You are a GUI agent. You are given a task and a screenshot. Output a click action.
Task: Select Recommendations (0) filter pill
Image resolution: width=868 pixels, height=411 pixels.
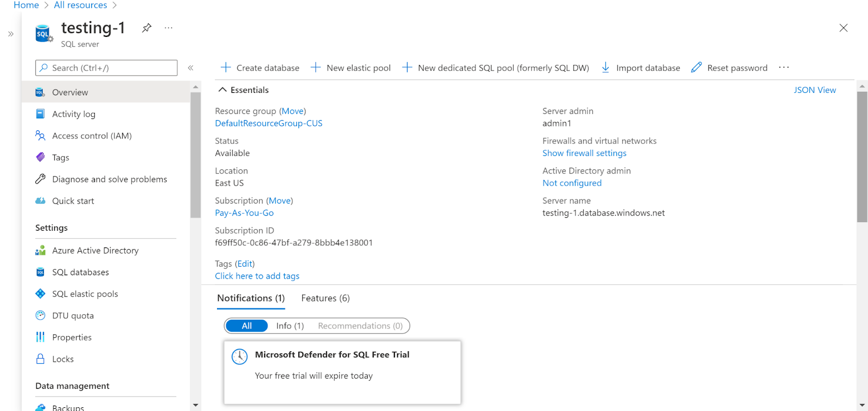click(360, 326)
